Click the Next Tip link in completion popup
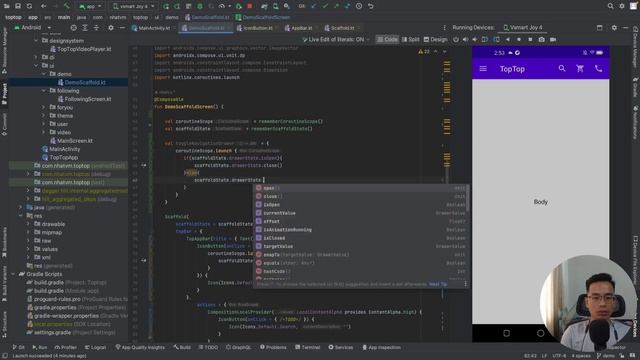This screenshot has width=640, height=360. (x=438, y=284)
